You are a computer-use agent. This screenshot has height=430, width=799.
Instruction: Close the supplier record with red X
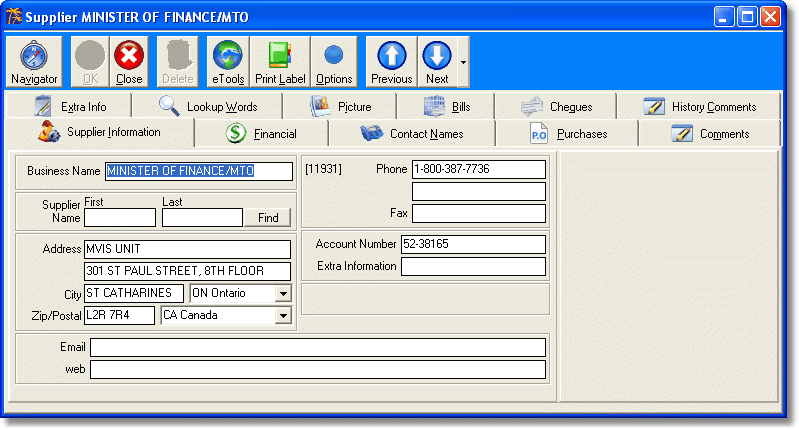tap(129, 62)
